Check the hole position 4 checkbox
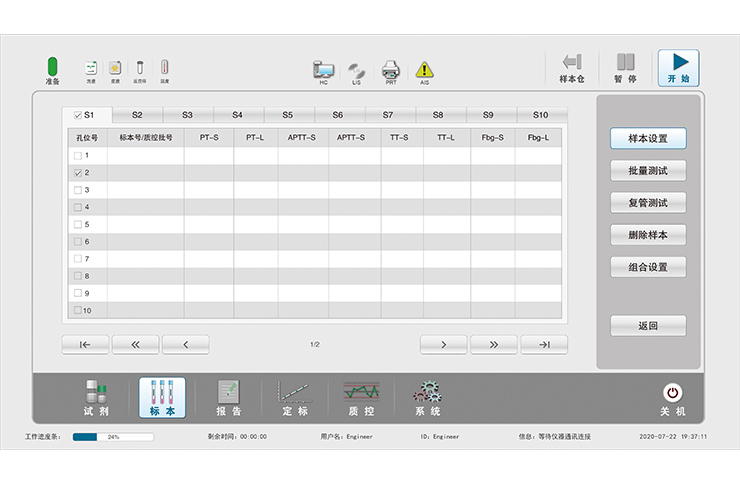The image size is (740, 484). click(x=78, y=207)
